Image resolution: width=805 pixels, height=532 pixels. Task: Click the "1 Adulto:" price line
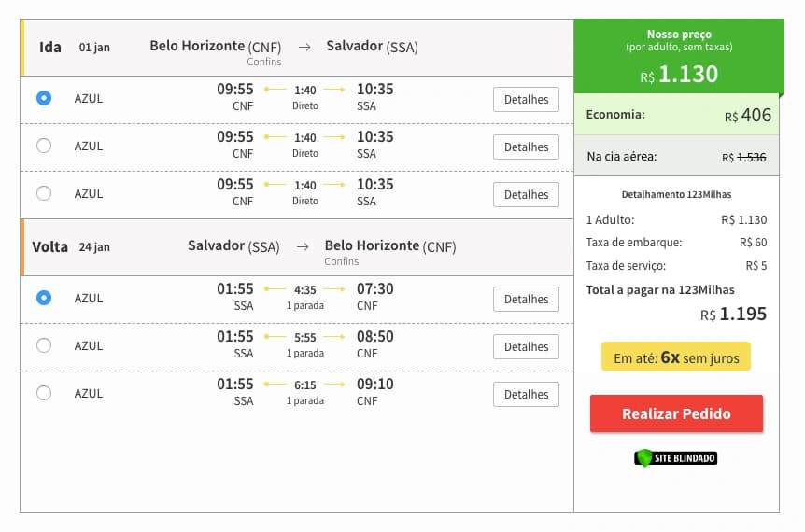click(x=677, y=220)
